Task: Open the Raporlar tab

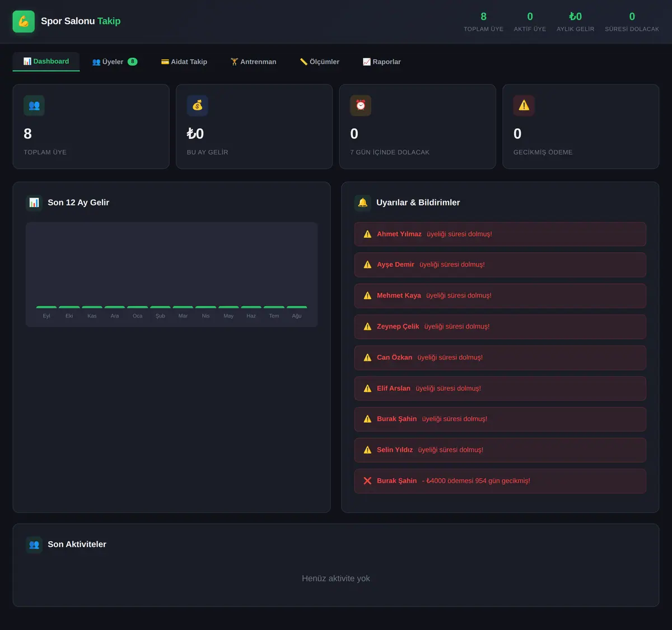Action: (x=382, y=62)
